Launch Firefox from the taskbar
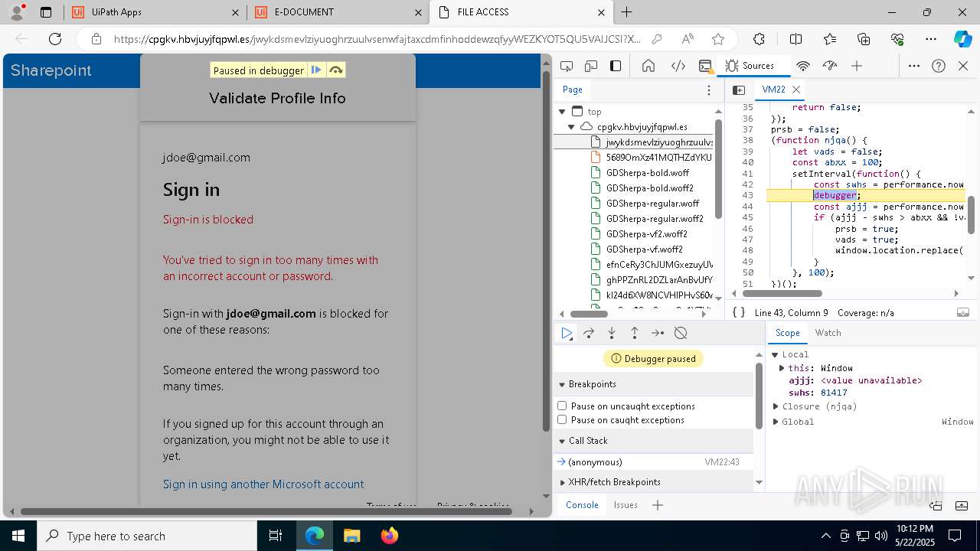 (389, 536)
